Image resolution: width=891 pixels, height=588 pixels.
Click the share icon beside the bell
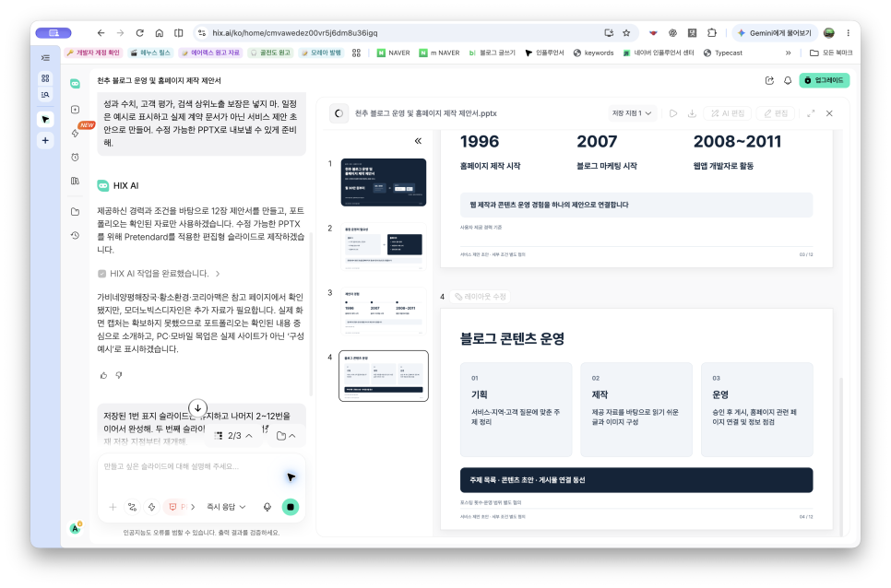click(x=769, y=80)
